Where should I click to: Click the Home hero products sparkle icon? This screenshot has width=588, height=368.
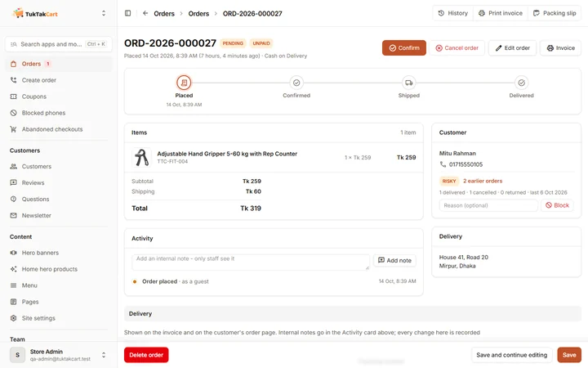click(14, 269)
